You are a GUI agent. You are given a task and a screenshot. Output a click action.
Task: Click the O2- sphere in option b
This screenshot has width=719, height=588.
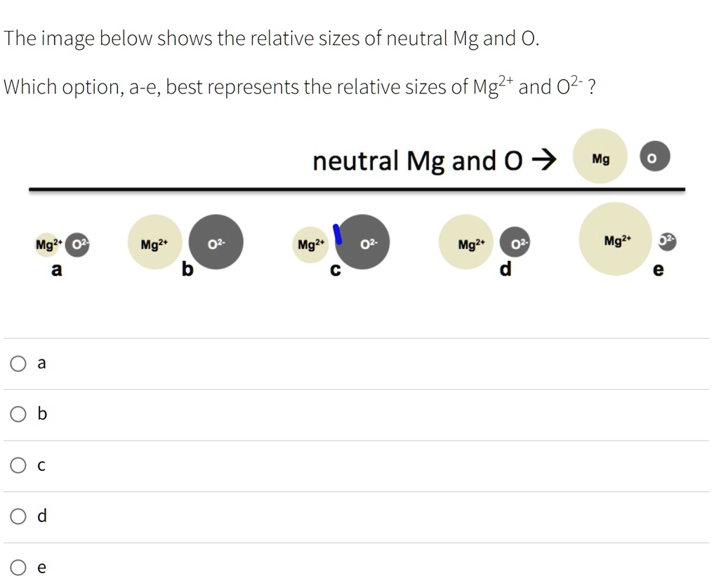click(216, 242)
